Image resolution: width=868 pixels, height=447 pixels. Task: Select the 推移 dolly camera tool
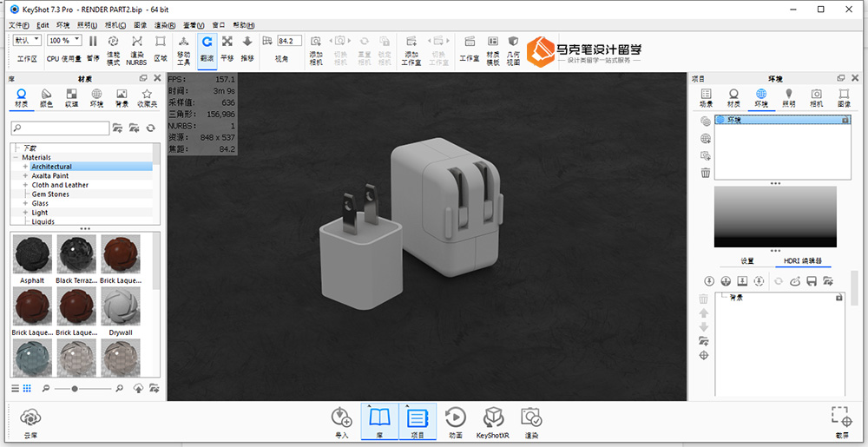click(x=247, y=48)
